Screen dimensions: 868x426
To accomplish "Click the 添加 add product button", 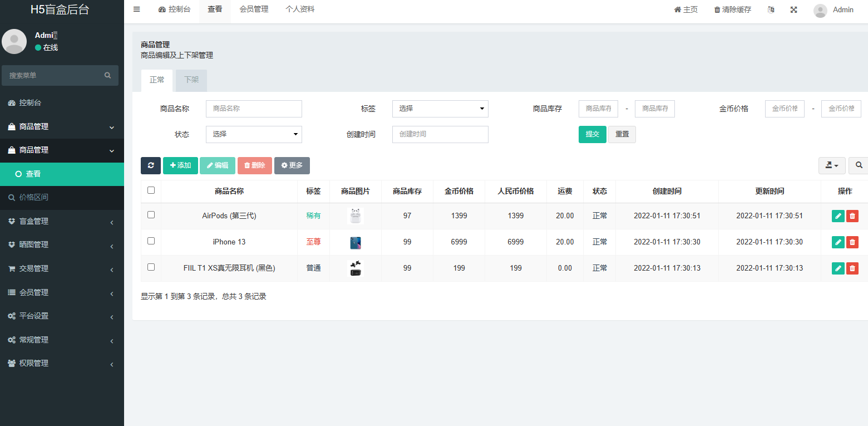I will click(180, 165).
